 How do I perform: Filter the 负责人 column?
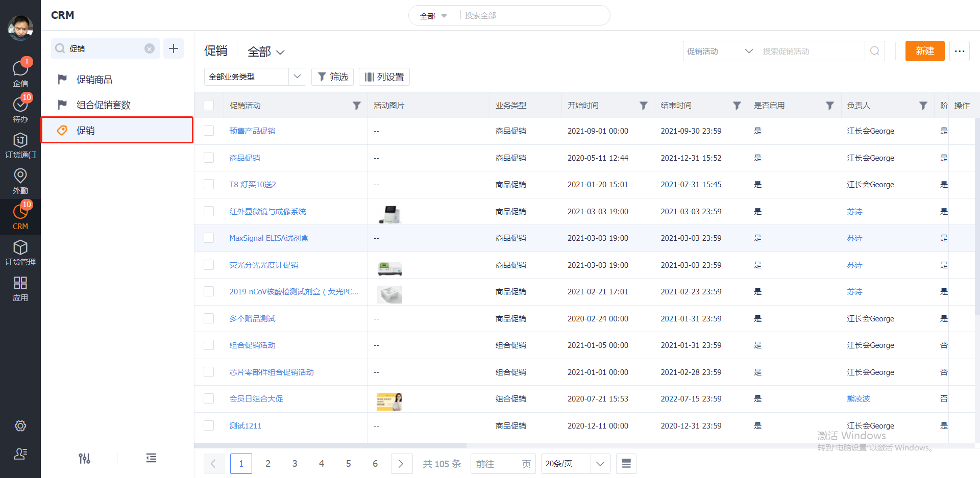pos(923,106)
